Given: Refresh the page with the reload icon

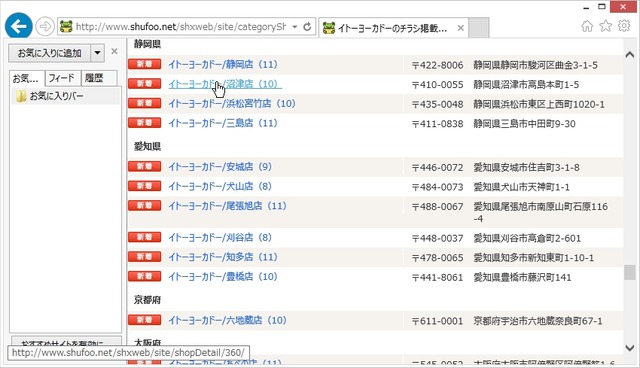Looking at the screenshot, I should tap(307, 27).
